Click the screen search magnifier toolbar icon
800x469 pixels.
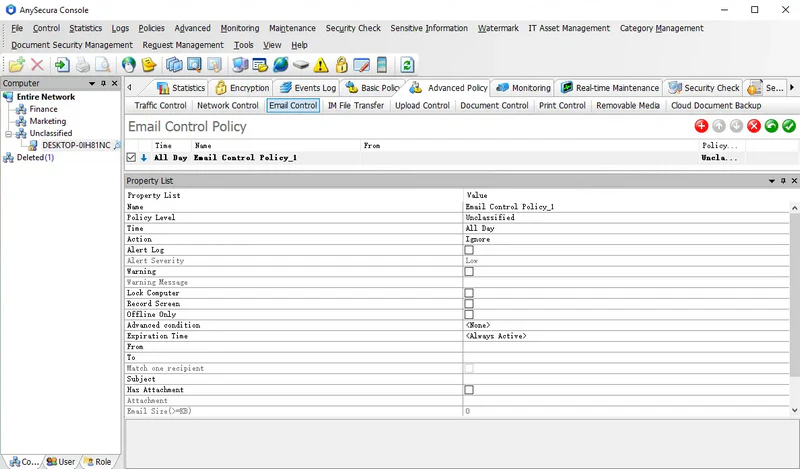pos(194,65)
